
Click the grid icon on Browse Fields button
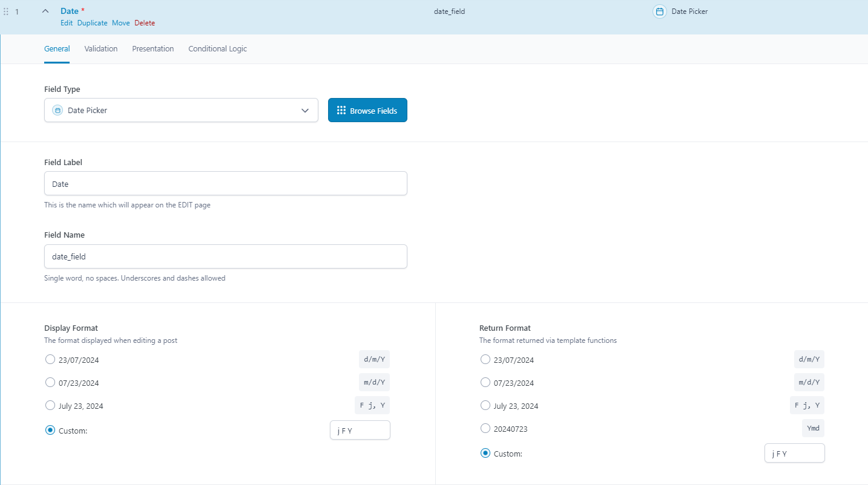pos(341,111)
